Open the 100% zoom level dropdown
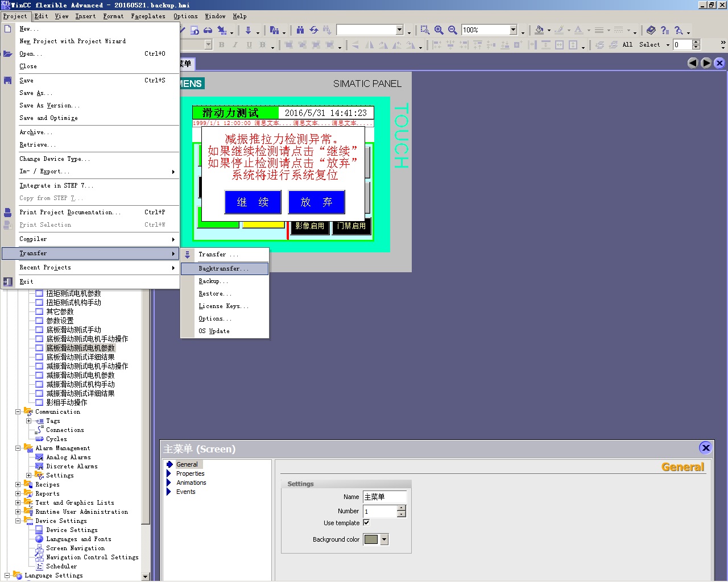 point(513,30)
